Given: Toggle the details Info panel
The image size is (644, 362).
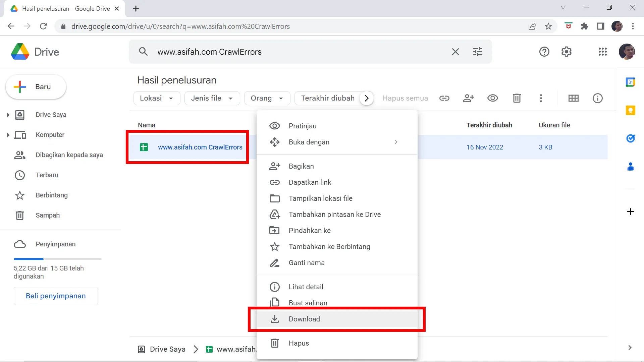Looking at the screenshot, I should click(x=597, y=98).
